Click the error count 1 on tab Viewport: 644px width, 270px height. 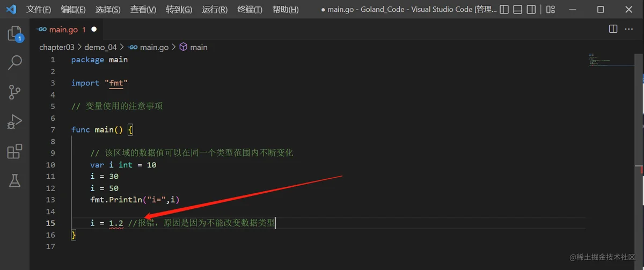tap(84, 30)
